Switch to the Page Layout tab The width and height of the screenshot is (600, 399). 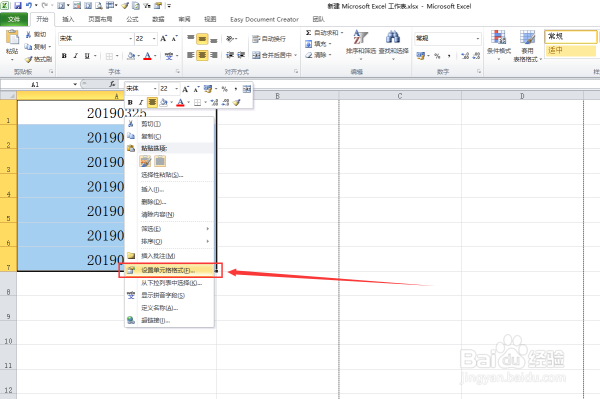(100, 19)
